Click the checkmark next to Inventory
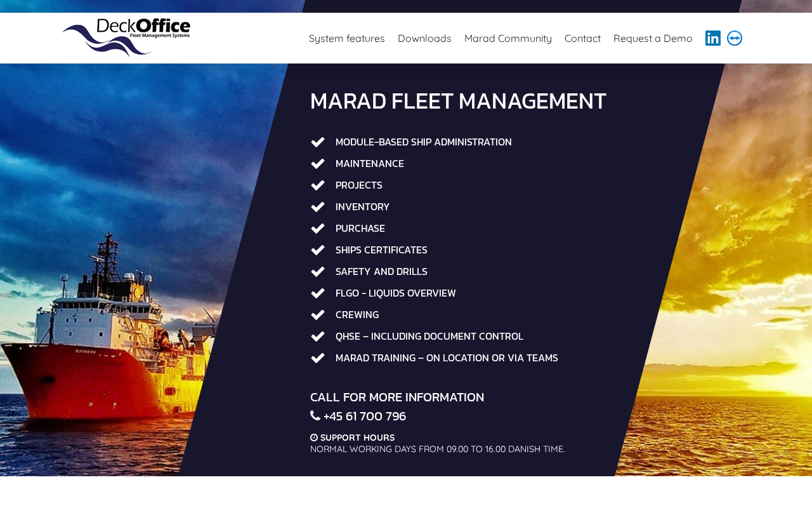Image resolution: width=812 pixels, height=508 pixels. point(318,207)
